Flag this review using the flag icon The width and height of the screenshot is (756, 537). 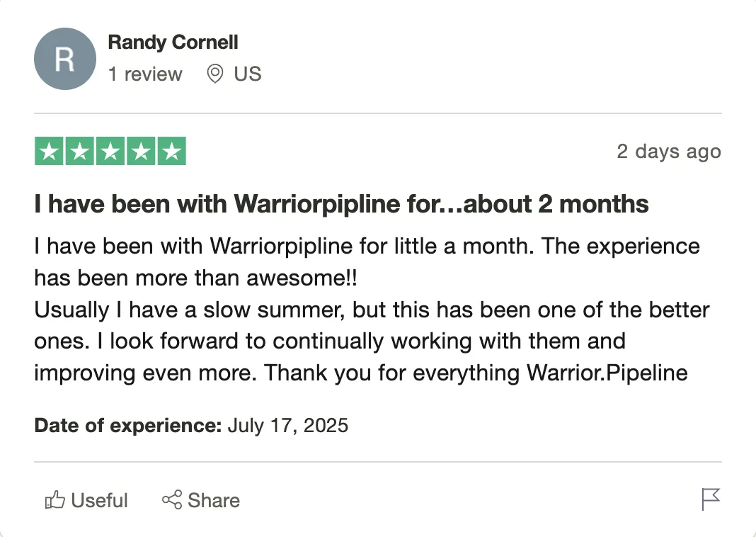(x=711, y=499)
